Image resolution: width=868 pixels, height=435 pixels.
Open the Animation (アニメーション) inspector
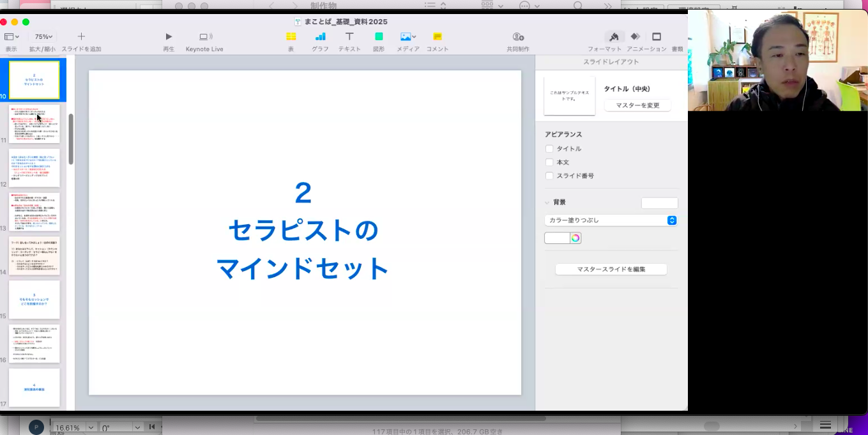click(636, 37)
